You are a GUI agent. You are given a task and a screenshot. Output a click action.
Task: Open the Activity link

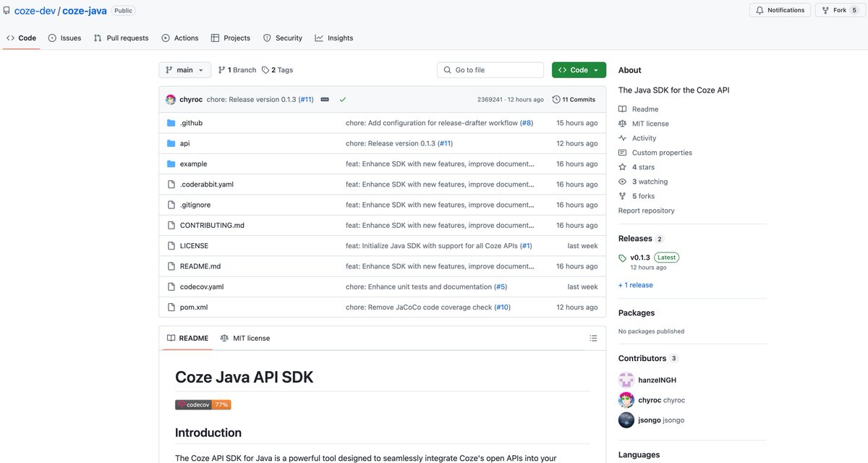(x=644, y=138)
